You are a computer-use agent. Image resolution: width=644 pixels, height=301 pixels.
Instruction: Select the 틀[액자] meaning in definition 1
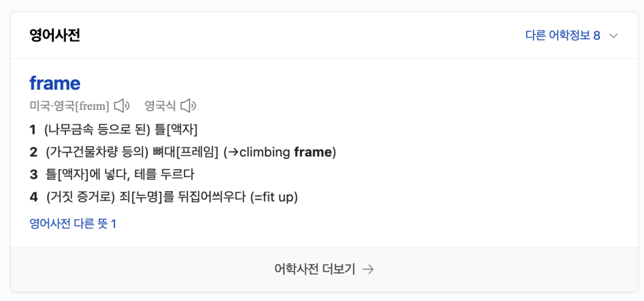(176, 131)
